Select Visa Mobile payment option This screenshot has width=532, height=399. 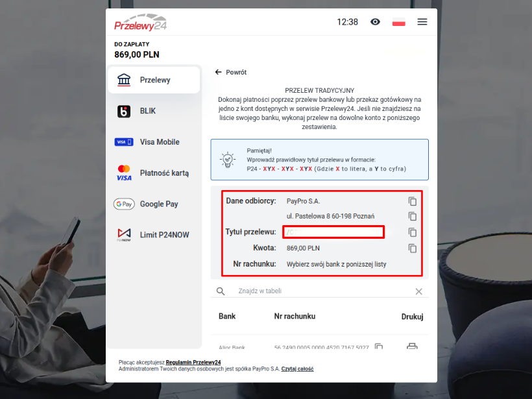point(154,142)
